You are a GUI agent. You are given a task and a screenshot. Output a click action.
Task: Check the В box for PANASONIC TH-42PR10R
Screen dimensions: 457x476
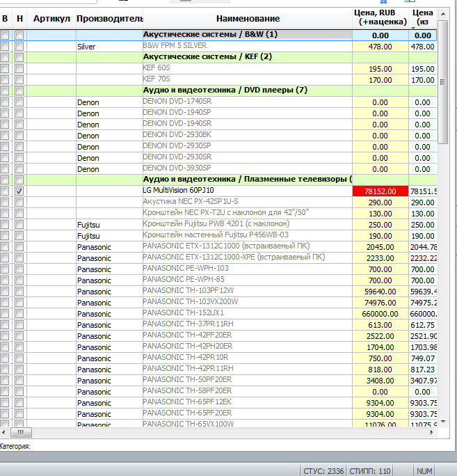click(x=4, y=358)
